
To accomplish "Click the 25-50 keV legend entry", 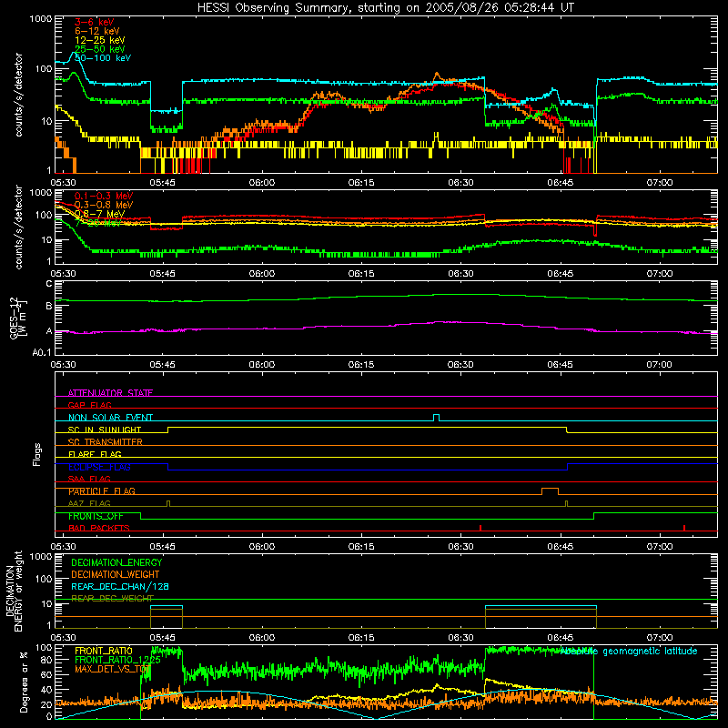I will (99, 49).
